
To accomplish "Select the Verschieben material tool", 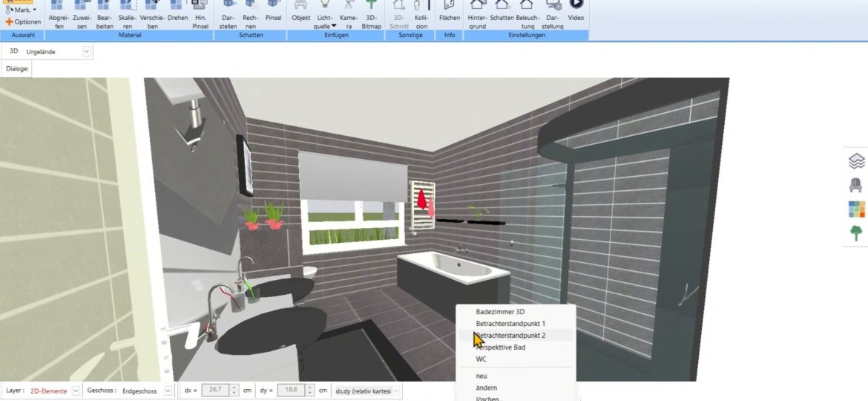I will click(152, 15).
